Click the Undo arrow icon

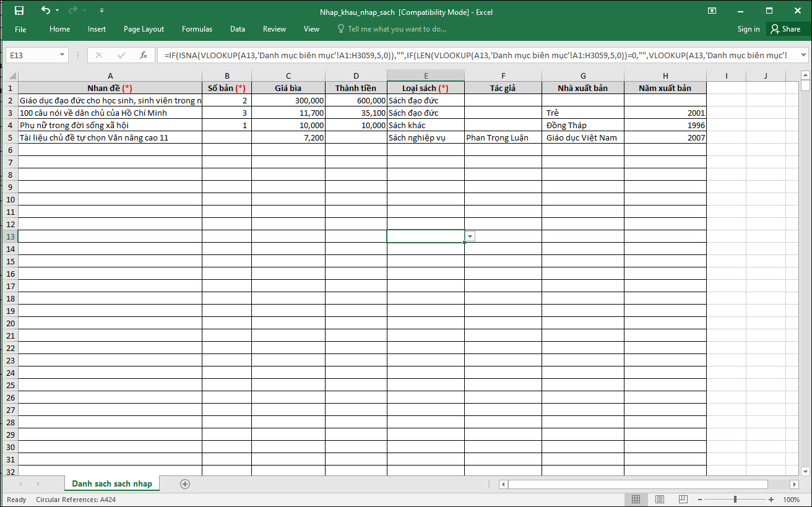pyautogui.click(x=45, y=11)
